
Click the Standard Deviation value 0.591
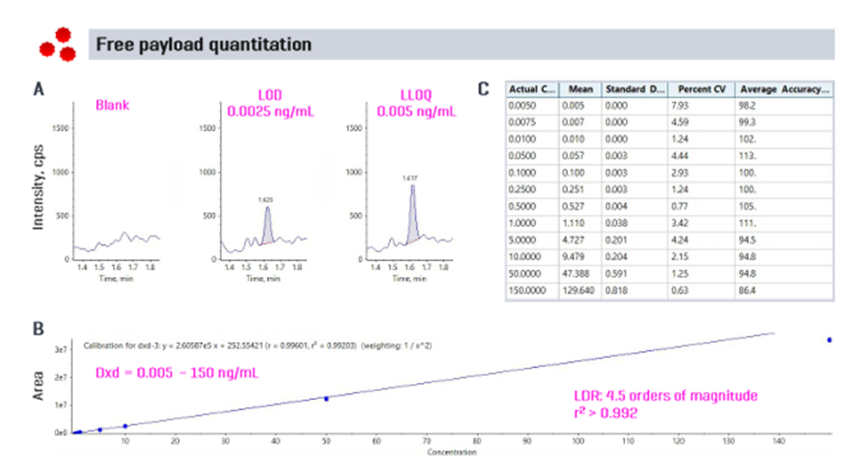616,273
